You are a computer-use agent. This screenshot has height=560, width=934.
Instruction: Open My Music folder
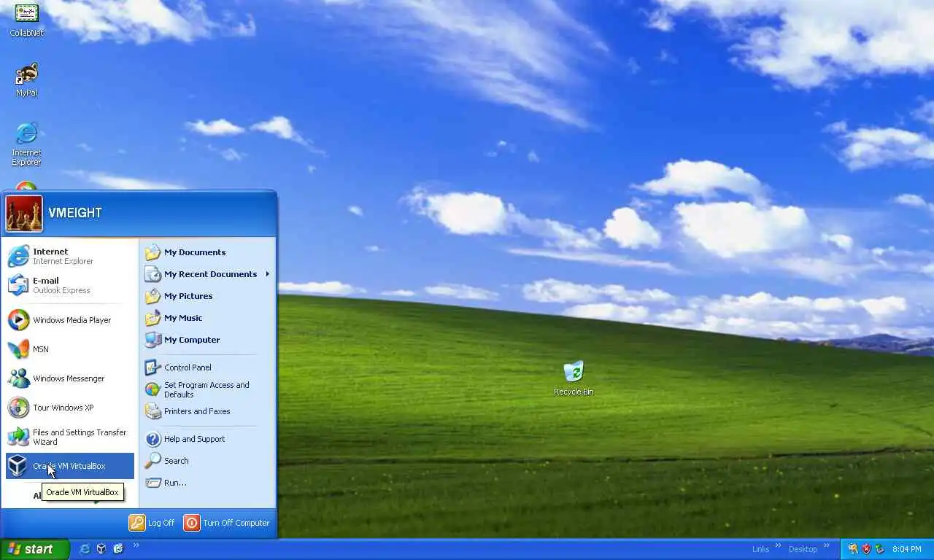point(207,318)
